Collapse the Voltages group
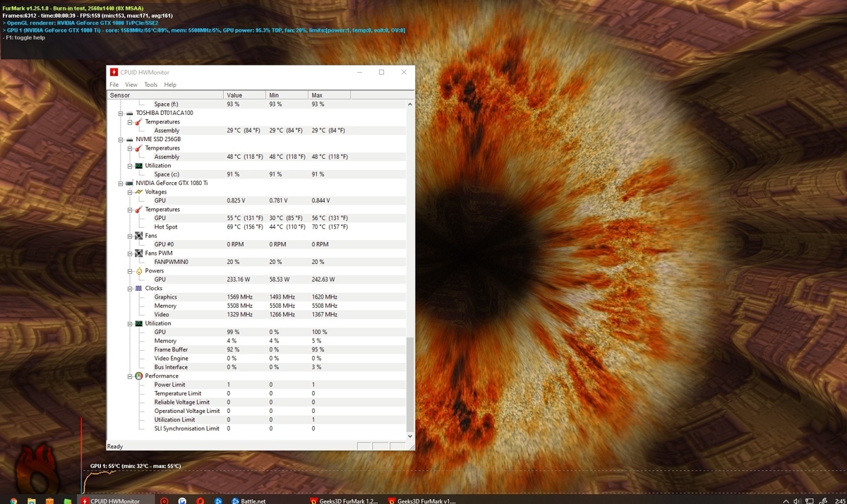847x504 pixels. 130,192
